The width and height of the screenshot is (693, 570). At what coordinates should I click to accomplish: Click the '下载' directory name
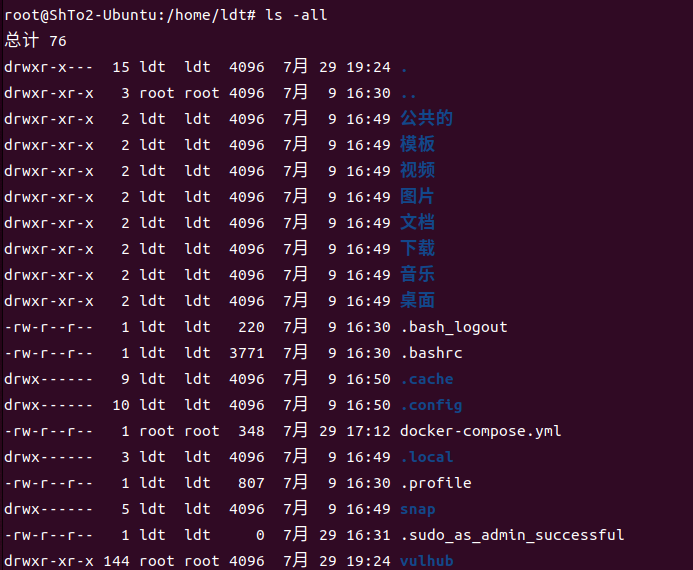(417, 248)
